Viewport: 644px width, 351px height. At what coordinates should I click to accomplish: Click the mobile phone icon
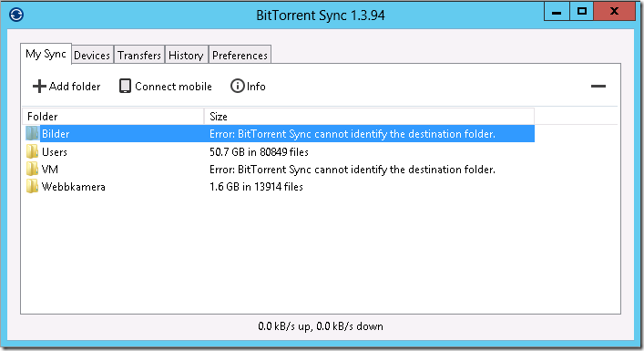(x=125, y=86)
